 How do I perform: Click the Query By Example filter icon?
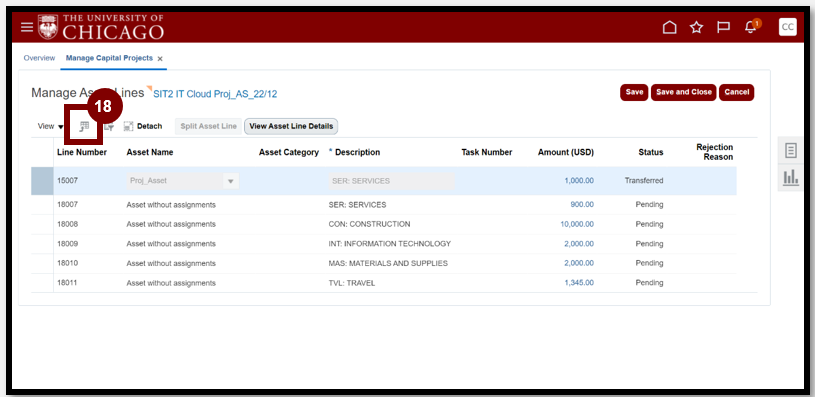tap(109, 126)
